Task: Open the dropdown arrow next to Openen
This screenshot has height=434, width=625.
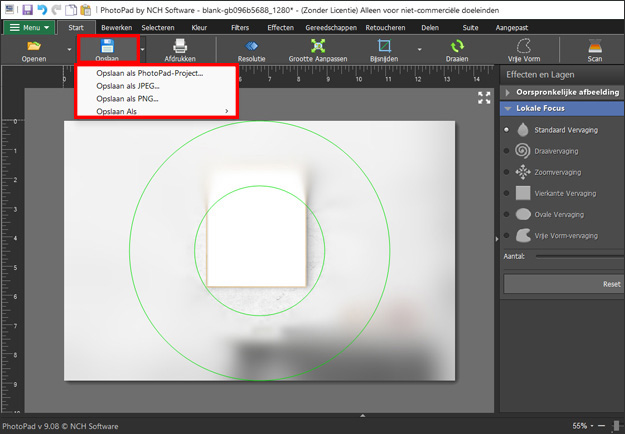Action: 69,50
